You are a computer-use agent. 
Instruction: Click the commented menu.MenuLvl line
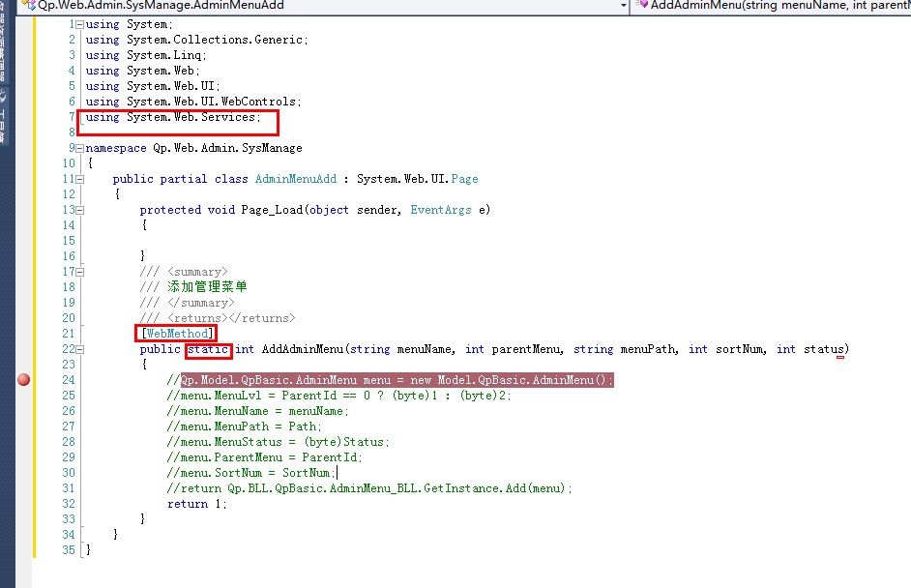(x=338, y=396)
